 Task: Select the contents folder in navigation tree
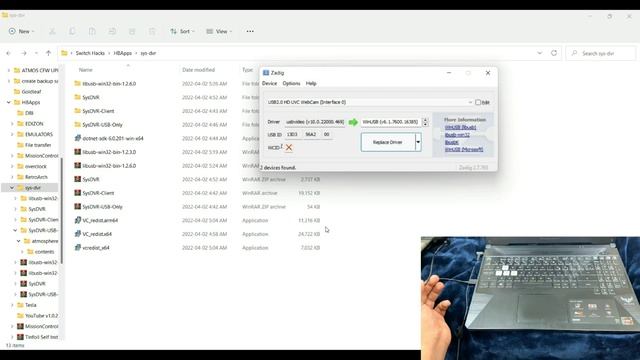pos(44,252)
